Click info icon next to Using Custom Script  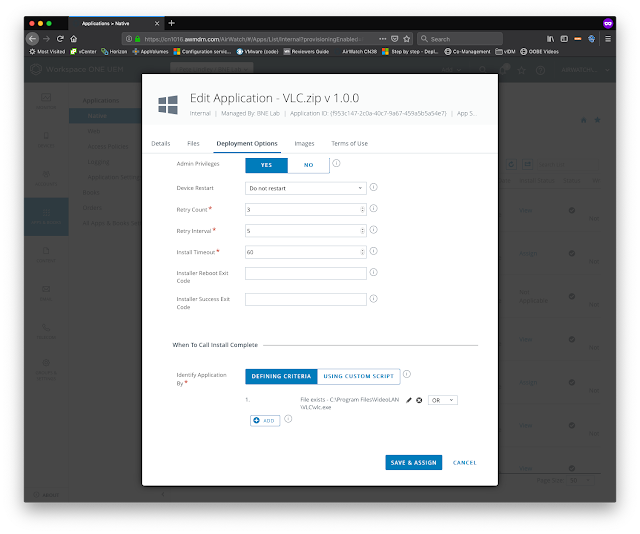(x=407, y=374)
